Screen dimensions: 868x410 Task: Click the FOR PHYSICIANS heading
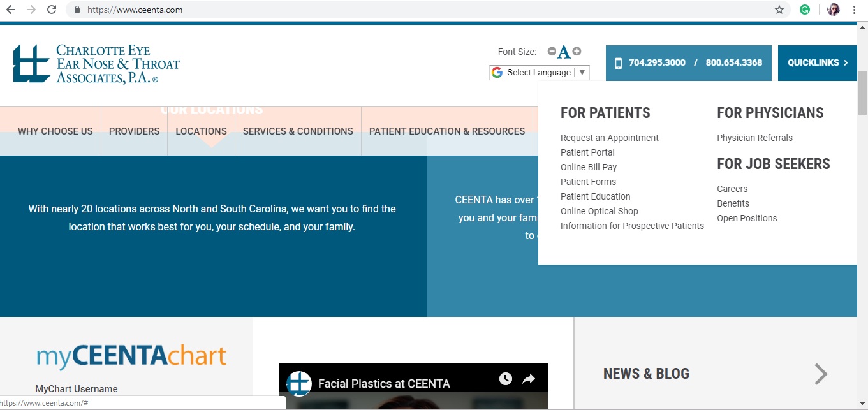[770, 113]
